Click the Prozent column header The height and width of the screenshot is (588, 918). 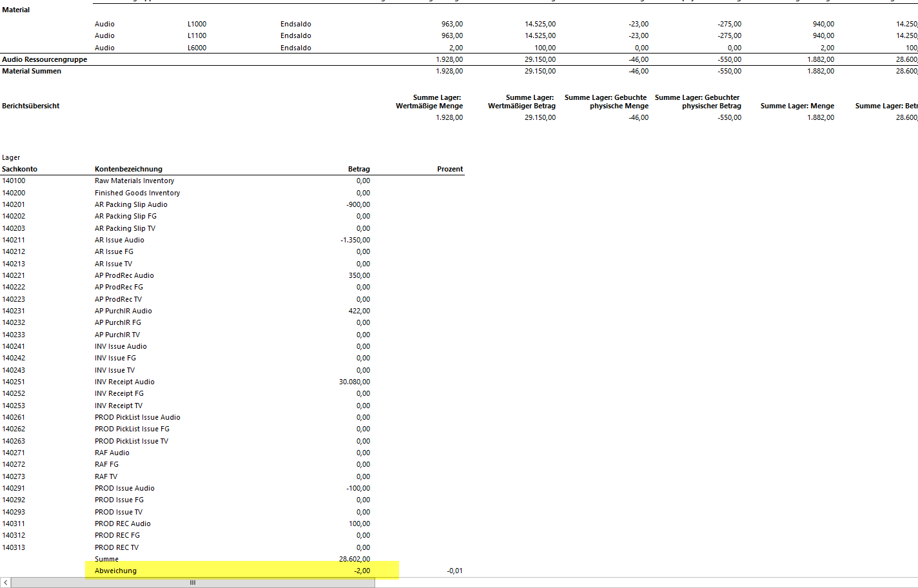449,169
